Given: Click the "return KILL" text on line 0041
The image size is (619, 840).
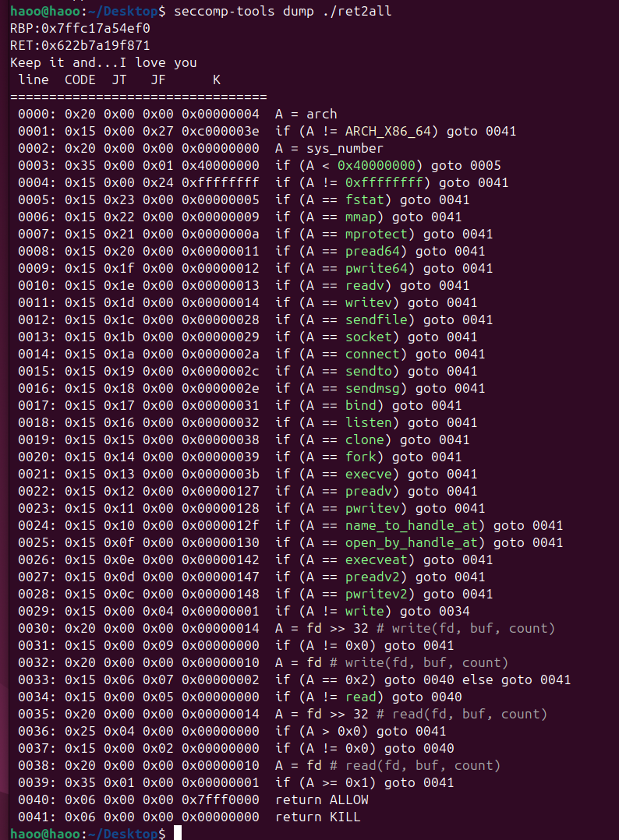Looking at the screenshot, I should 318,817.
